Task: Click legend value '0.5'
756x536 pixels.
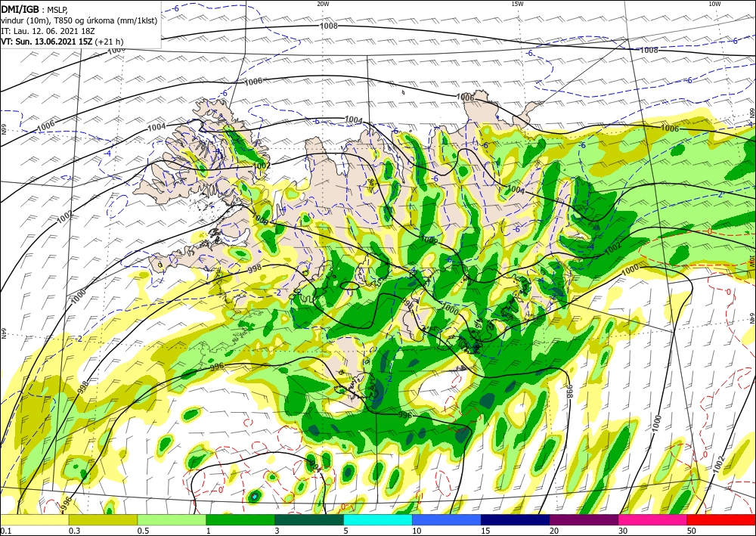Action: pos(143,531)
